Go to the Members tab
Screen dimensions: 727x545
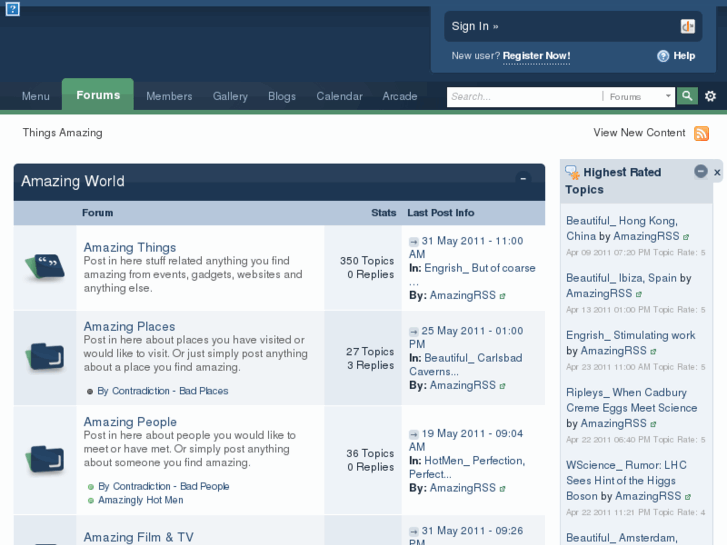point(169,96)
